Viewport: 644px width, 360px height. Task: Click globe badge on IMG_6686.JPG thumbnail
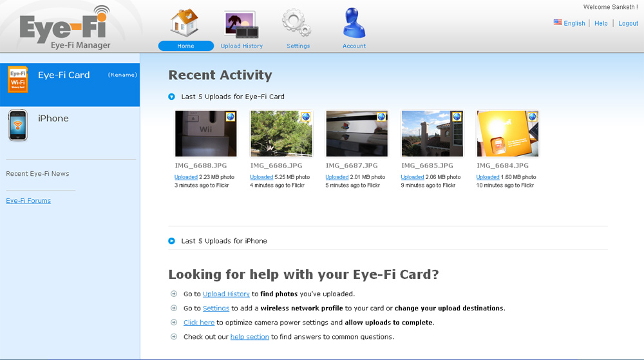tap(305, 117)
